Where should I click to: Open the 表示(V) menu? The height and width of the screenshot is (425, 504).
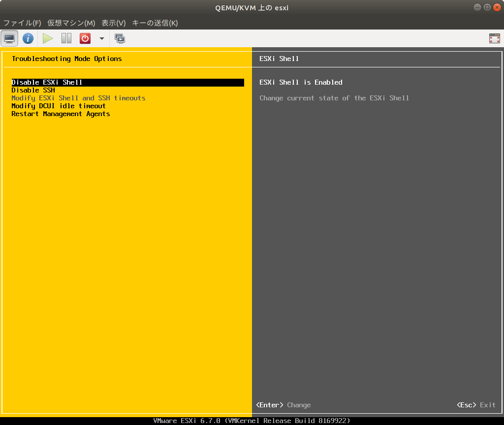(114, 23)
